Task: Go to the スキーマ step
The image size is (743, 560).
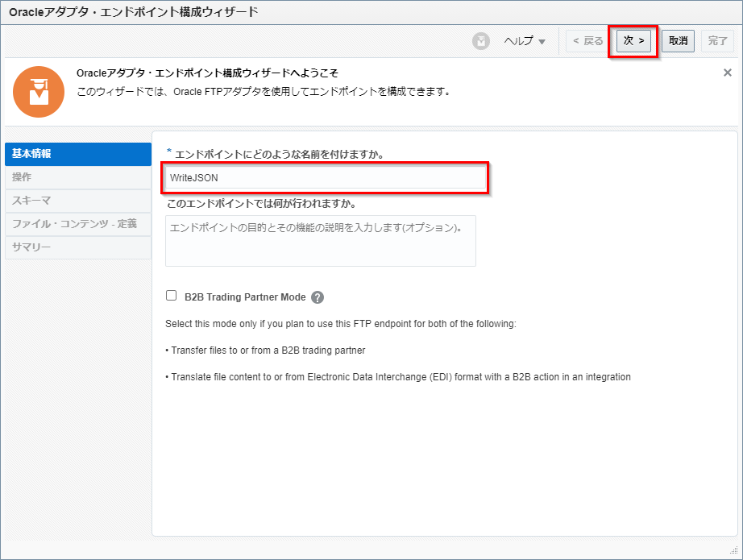Action: pos(77,201)
